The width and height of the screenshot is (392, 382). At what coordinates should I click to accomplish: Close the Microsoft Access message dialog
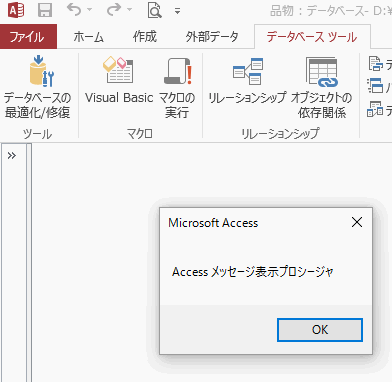coord(357,222)
